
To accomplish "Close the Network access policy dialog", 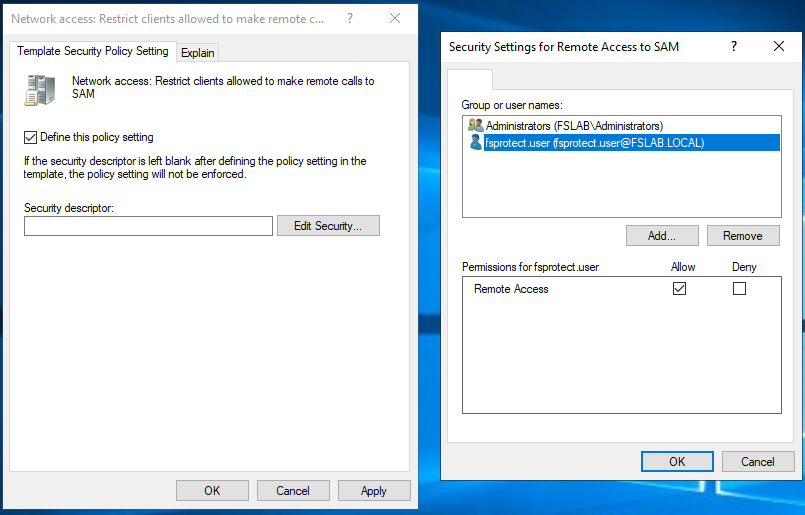I will (x=395, y=19).
